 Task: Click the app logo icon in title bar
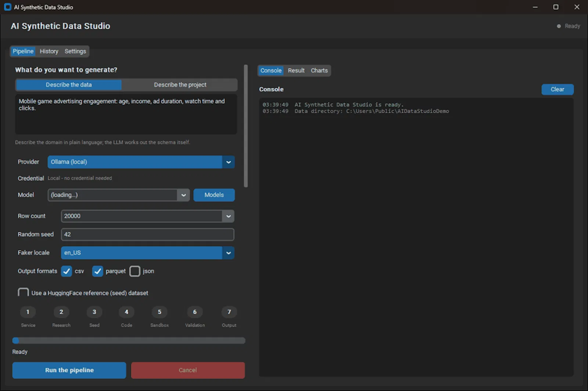(7, 7)
